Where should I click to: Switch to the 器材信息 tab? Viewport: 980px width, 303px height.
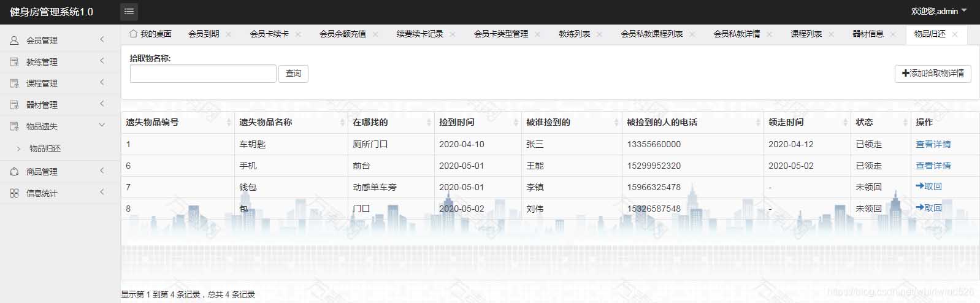tap(868, 34)
